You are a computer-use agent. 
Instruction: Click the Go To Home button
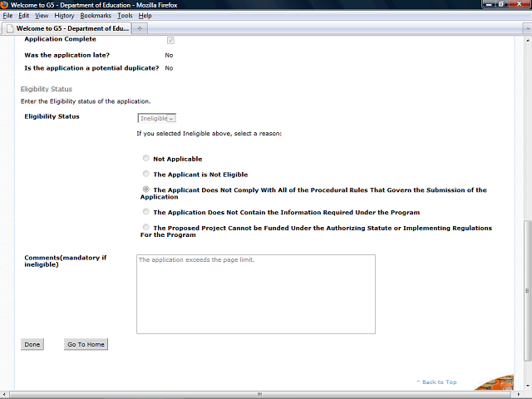pyautogui.click(x=86, y=344)
